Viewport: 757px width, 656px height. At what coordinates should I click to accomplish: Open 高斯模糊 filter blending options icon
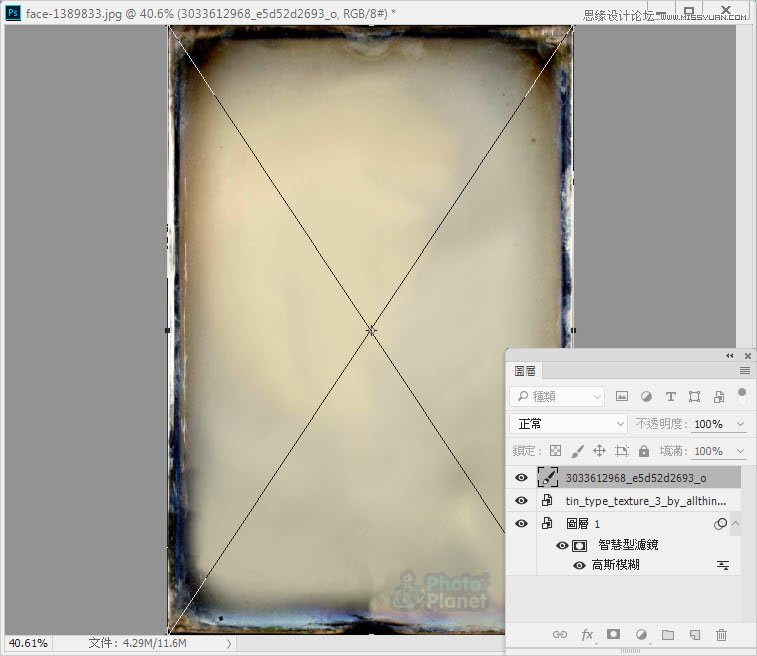[723, 565]
